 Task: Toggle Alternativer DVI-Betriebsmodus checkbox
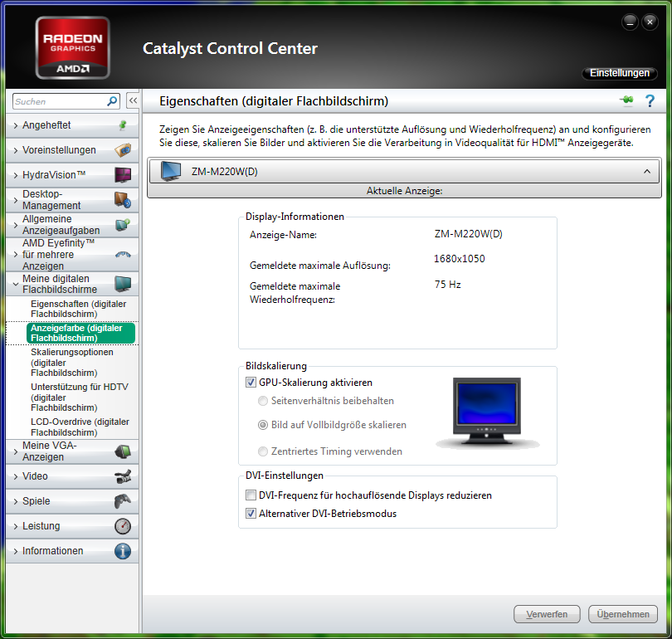click(x=251, y=513)
